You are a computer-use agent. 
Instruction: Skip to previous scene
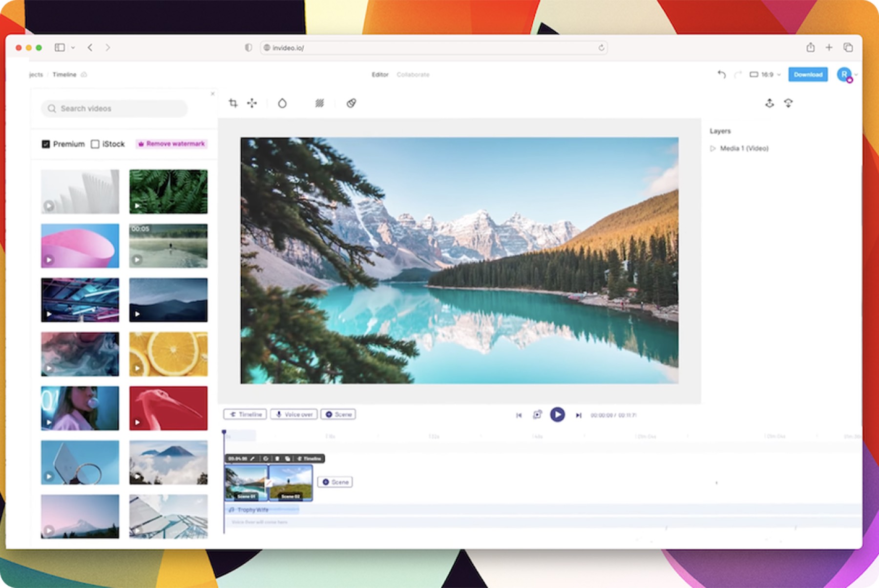(519, 415)
